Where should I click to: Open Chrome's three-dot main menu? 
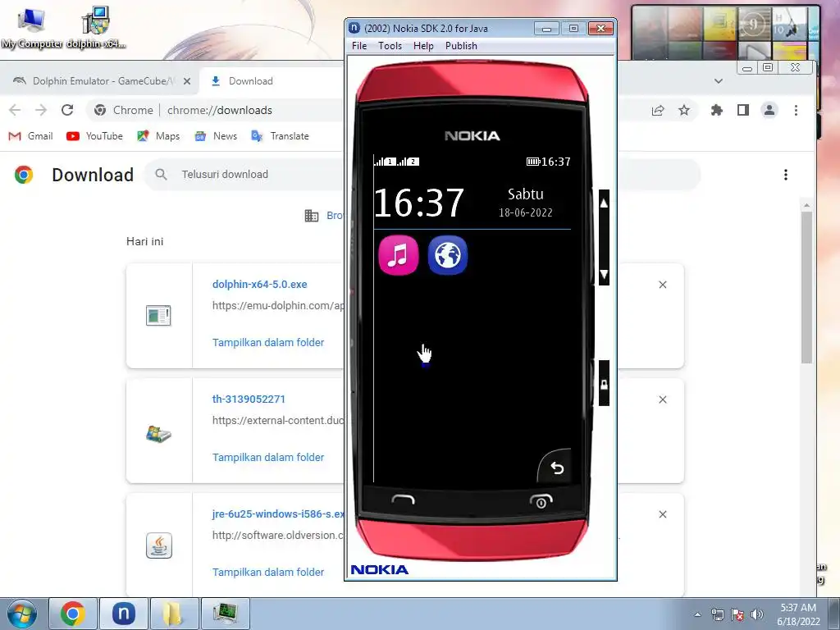click(x=796, y=111)
